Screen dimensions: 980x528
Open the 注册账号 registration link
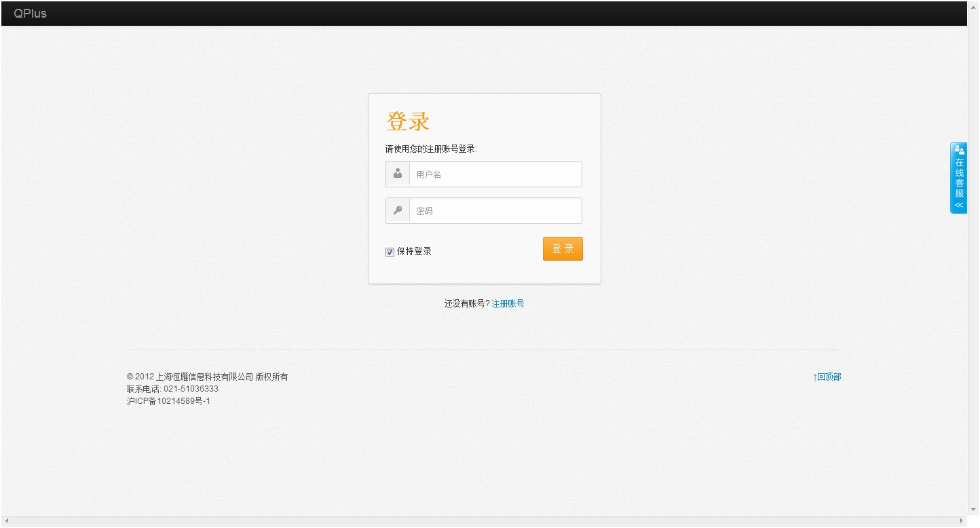(x=508, y=303)
